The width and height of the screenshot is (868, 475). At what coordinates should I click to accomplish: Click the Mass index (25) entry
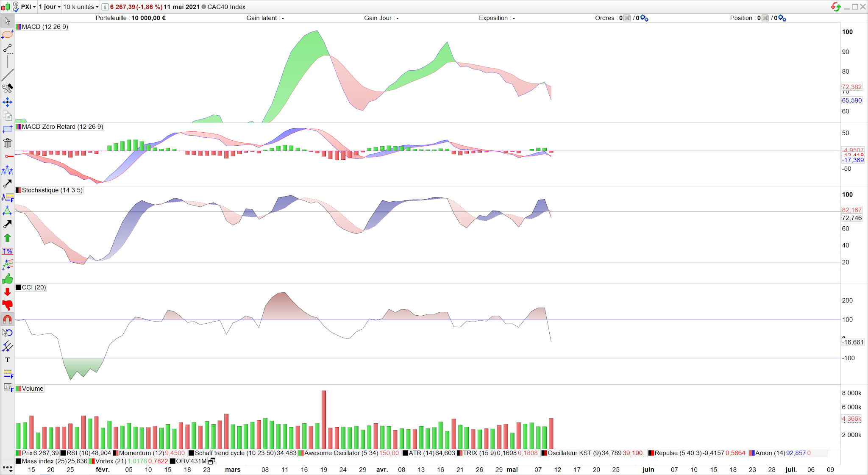tap(51, 461)
